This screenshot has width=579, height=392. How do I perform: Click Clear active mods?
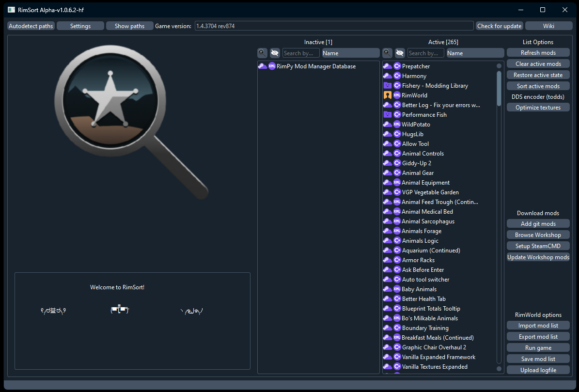[538, 64]
